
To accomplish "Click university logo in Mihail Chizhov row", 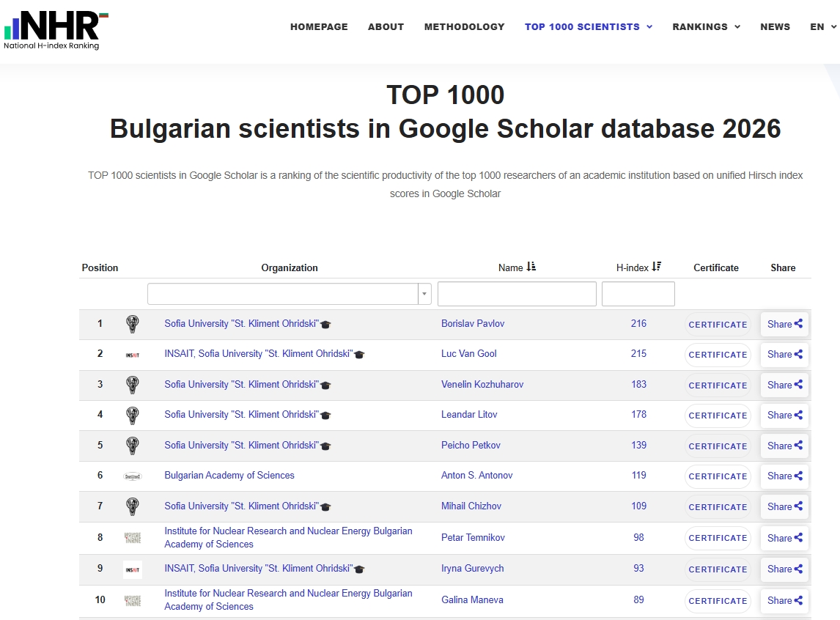I will (x=133, y=506).
